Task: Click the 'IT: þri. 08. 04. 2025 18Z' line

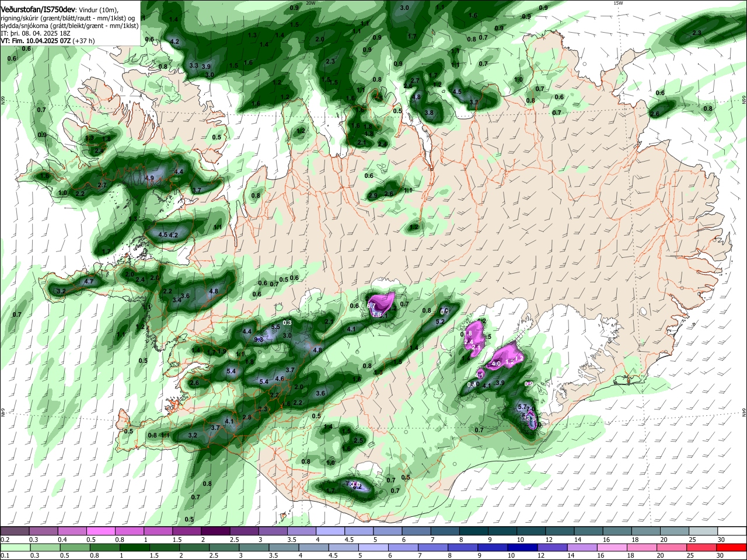Action: 36,33
